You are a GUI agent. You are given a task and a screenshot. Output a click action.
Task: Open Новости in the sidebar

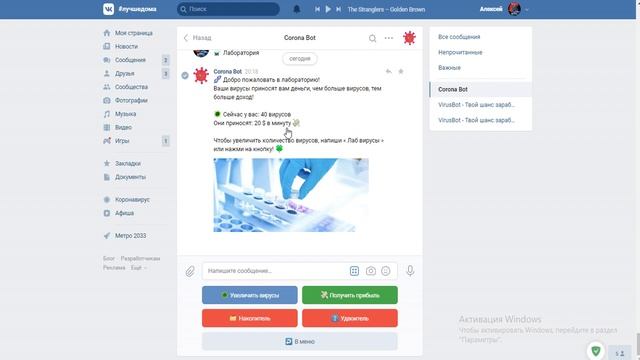tap(126, 47)
